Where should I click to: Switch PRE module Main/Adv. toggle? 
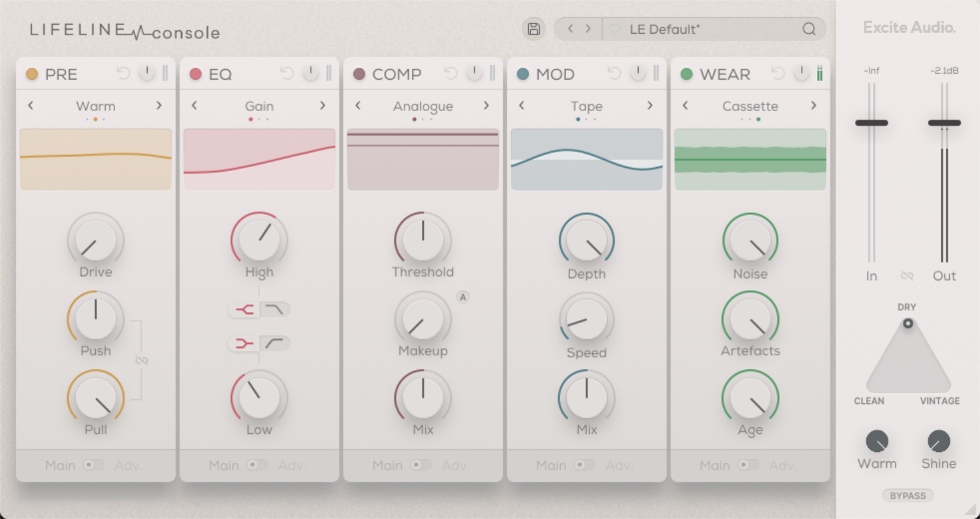tap(94, 465)
